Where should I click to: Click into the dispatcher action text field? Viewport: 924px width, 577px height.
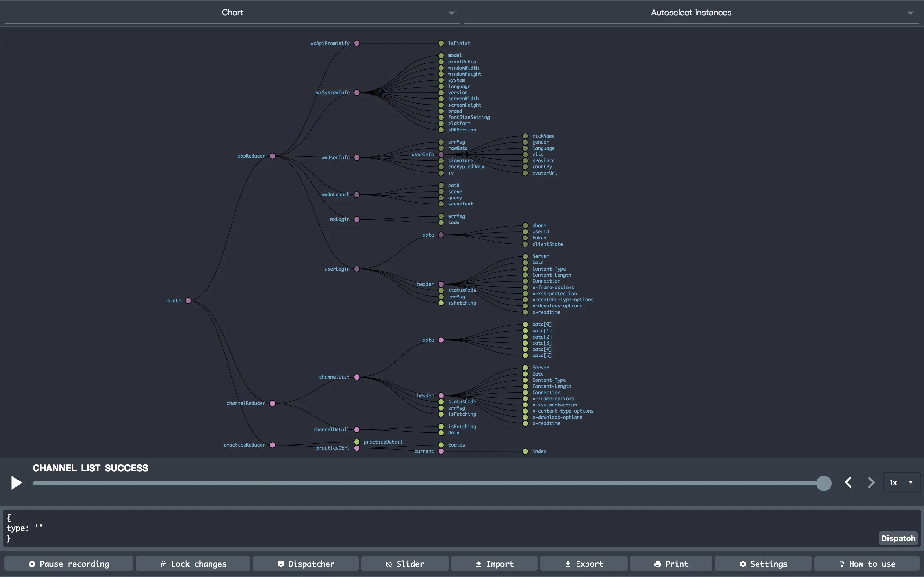pyautogui.click(x=420, y=528)
